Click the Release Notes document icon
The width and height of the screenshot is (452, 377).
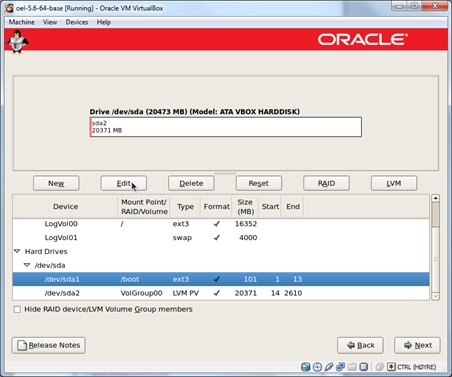tap(22, 345)
